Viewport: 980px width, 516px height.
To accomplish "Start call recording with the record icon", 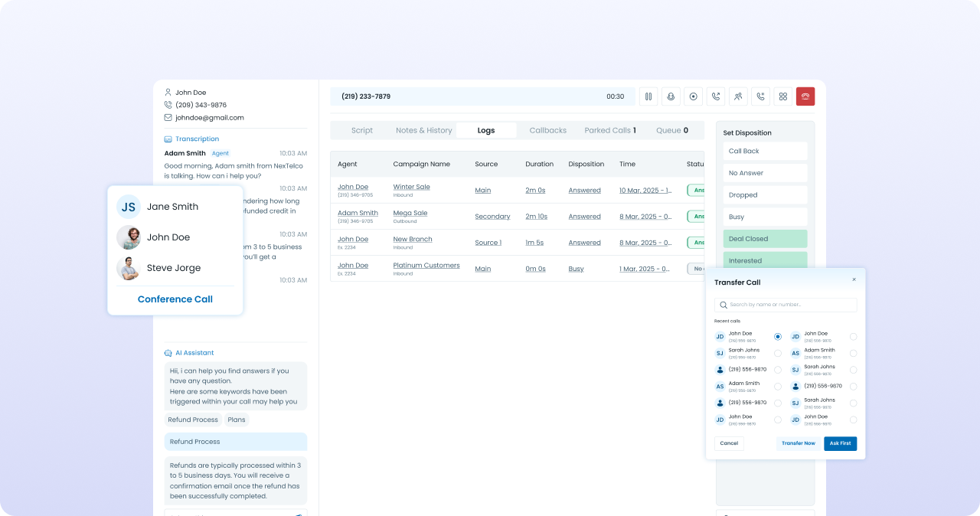I will 693,96.
